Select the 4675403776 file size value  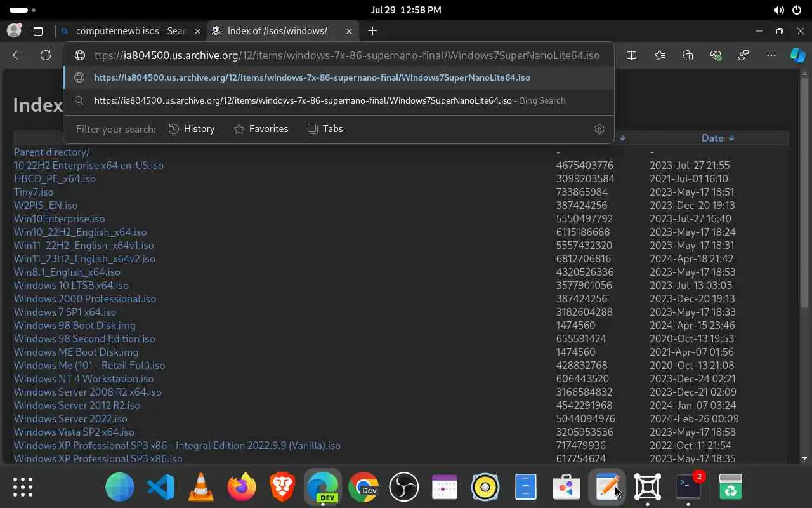(x=585, y=165)
